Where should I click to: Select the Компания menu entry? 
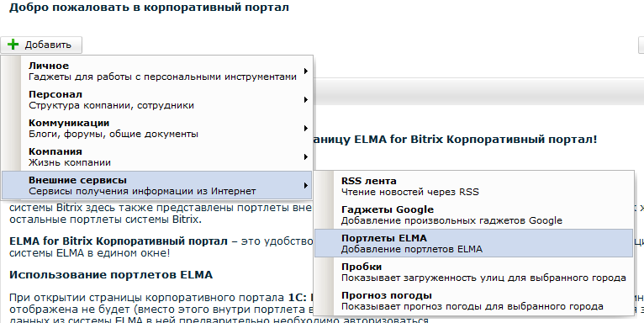click(x=157, y=156)
